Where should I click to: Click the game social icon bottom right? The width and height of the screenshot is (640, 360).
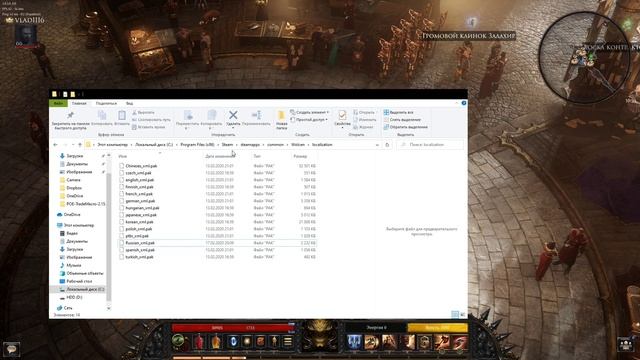coord(626,344)
